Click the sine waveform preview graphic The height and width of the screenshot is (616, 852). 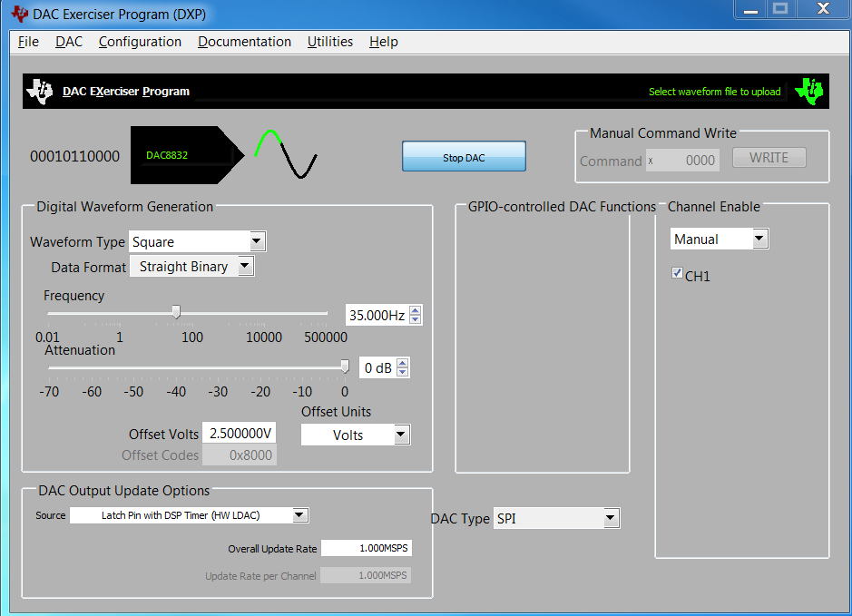click(286, 153)
